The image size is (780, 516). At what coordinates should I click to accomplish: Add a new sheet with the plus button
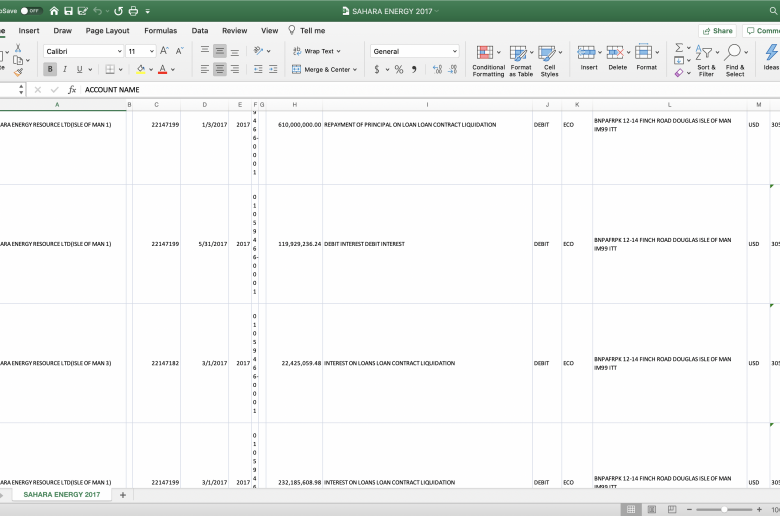tap(123, 495)
